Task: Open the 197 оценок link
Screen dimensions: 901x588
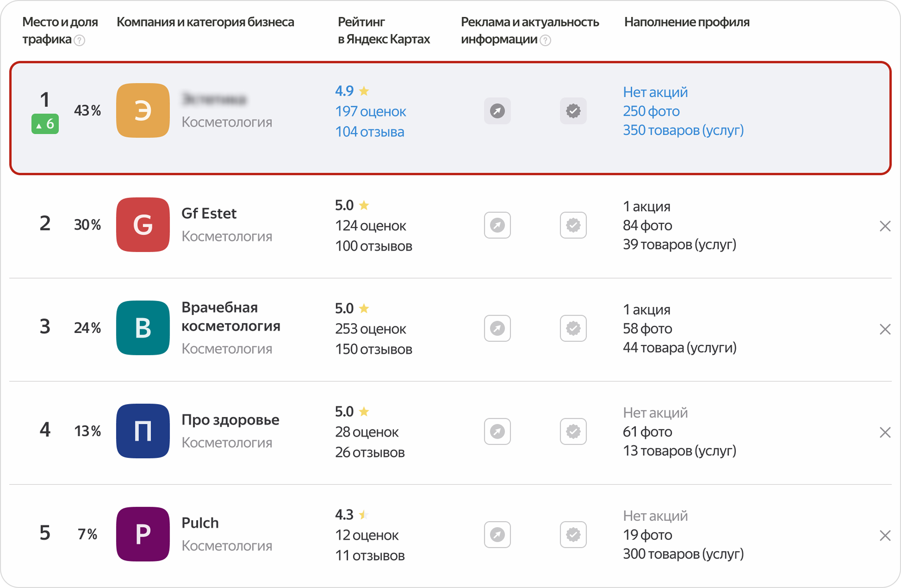Action: coord(370,112)
